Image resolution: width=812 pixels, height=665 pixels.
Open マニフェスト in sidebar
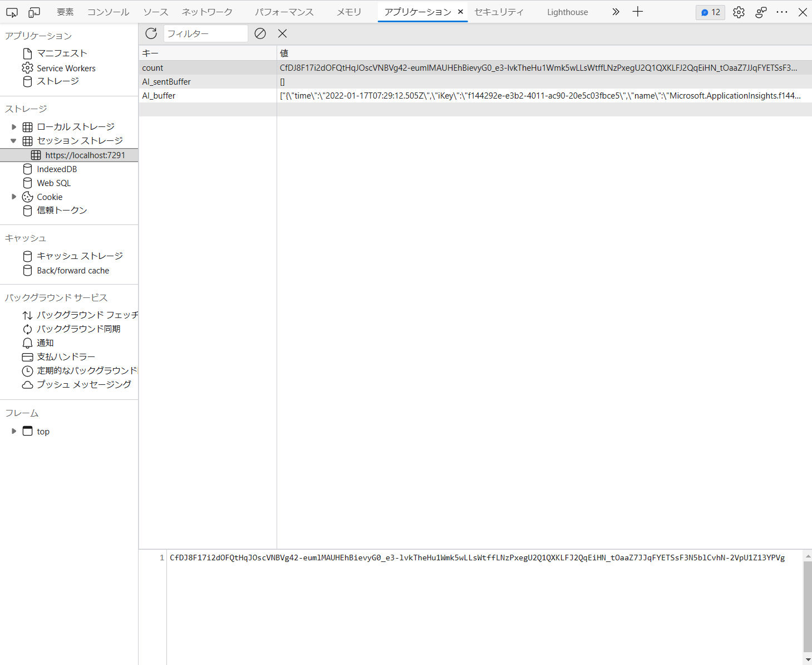[62, 53]
